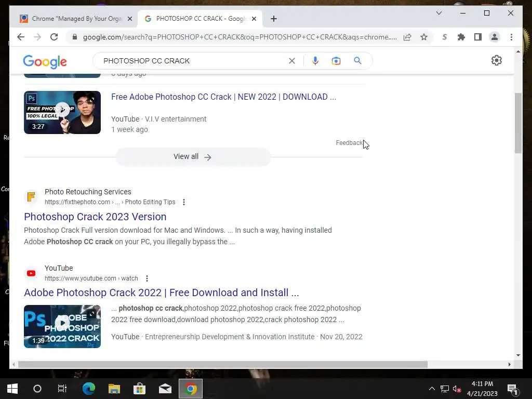
Task: Open Task View on taskbar
Action: coord(62,389)
